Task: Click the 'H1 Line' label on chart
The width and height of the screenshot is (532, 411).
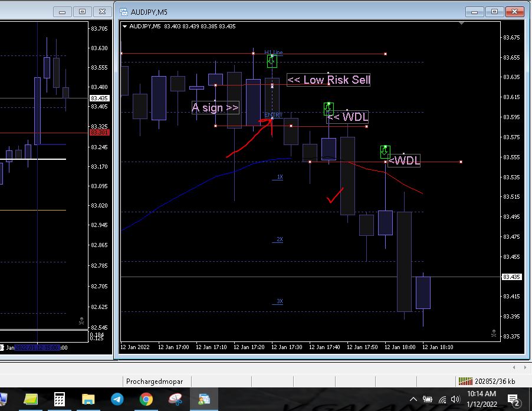Action: [x=274, y=52]
